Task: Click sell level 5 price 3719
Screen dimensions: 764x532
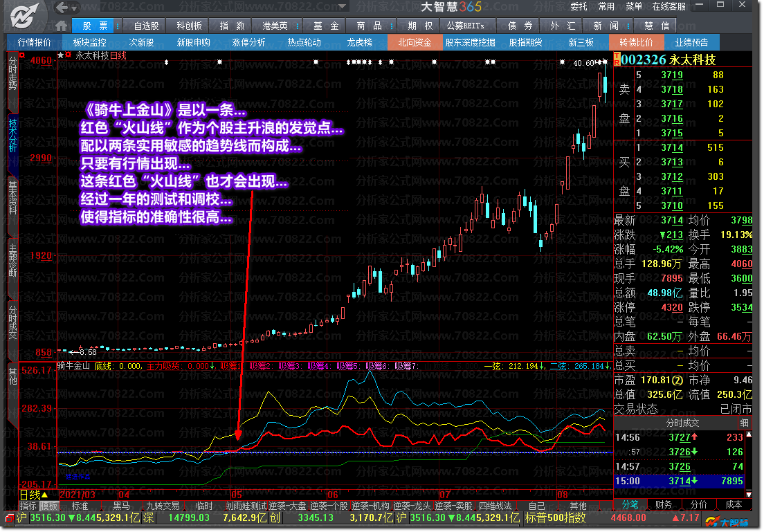Action: pyautogui.click(x=672, y=75)
